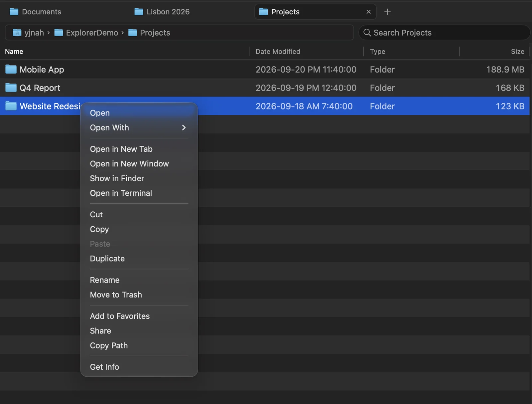Select Open in New Tab
The image size is (532, 404).
coord(139,149)
